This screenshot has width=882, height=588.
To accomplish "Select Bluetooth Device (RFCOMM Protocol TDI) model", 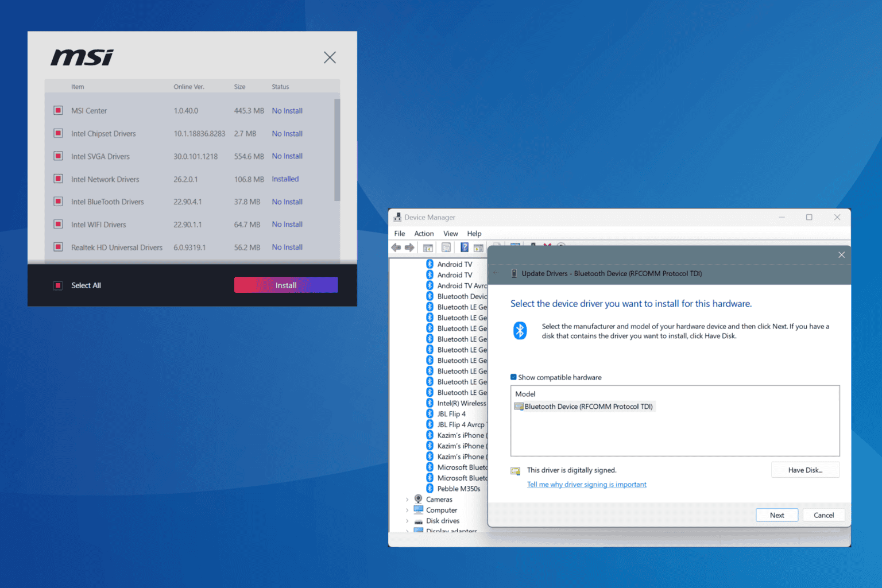I will click(584, 407).
